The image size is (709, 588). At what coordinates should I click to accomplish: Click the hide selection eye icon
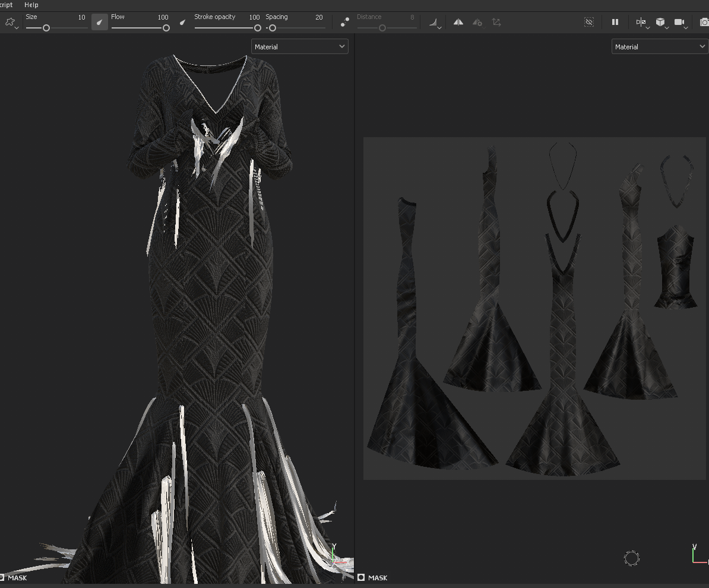tap(589, 23)
